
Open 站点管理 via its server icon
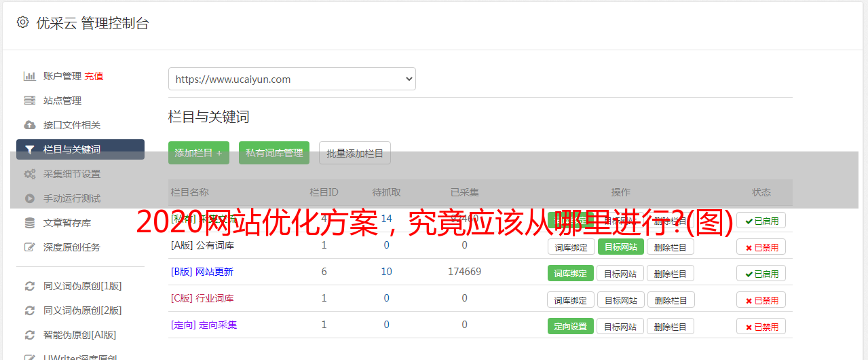point(29,101)
